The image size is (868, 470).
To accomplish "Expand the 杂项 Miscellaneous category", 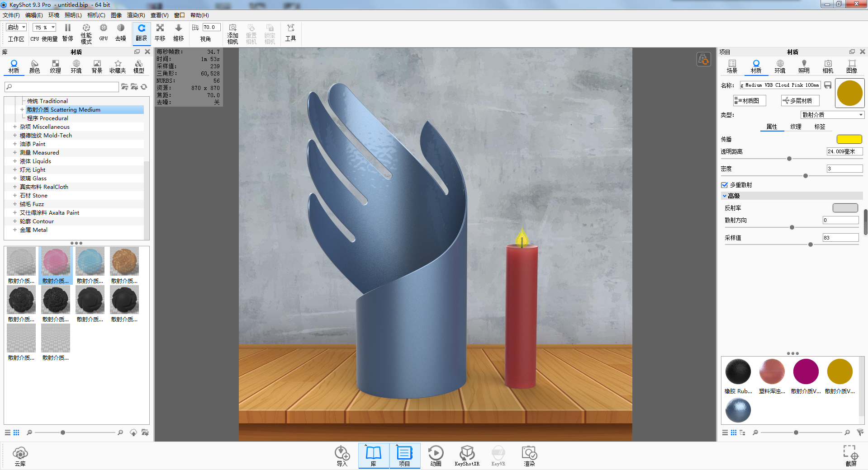I will click(15, 127).
